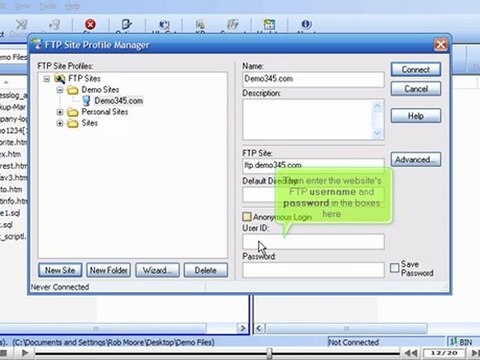The width and height of the screenshot is (480, 360).
Task: Click the Description scroll up arrow
Action: click(377, 106)
